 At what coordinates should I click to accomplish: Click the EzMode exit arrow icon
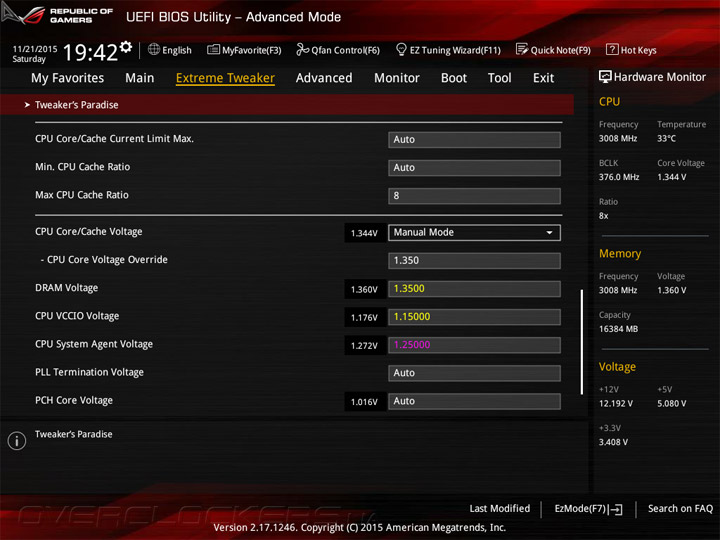tap(616, 509)
